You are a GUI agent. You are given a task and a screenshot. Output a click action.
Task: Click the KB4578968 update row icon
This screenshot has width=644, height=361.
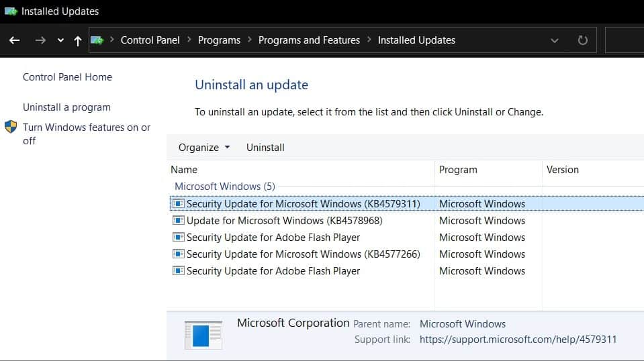178,220
